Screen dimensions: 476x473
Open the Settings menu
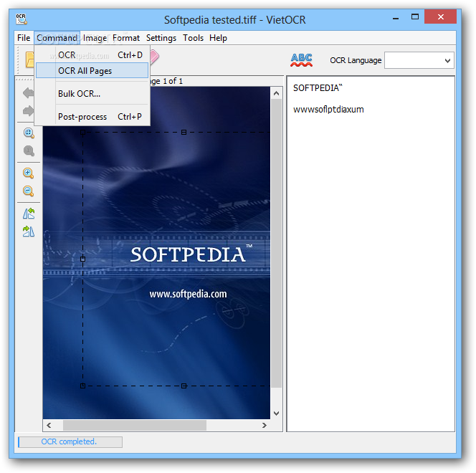161,38
